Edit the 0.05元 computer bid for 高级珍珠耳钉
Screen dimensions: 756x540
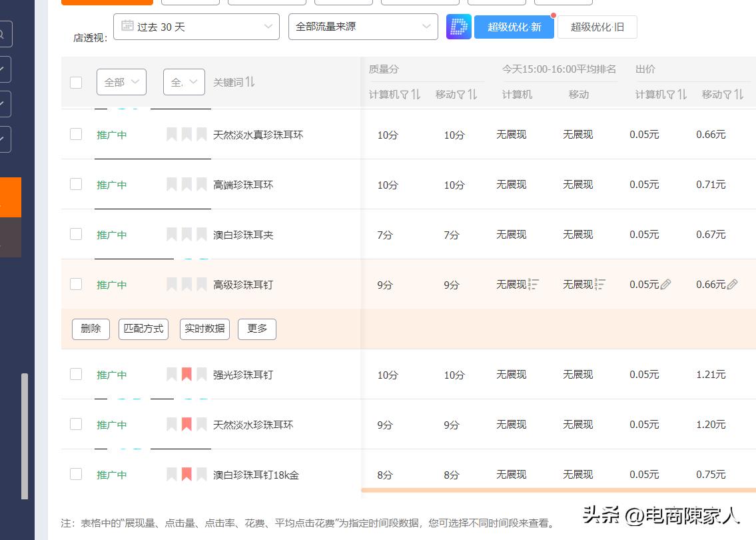point(667,284)
